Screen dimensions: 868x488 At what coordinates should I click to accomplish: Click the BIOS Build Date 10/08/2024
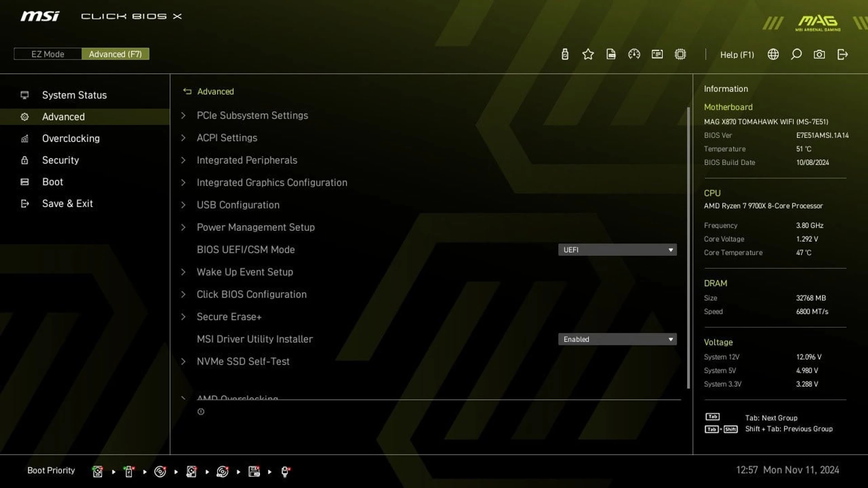click(x=812, y=162)
